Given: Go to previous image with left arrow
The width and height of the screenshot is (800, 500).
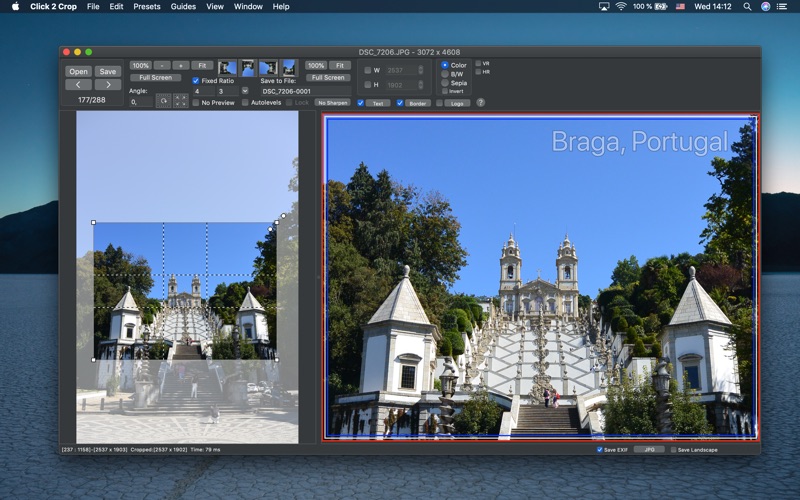Looking at the screenshot, I should (x=79, y=84).
